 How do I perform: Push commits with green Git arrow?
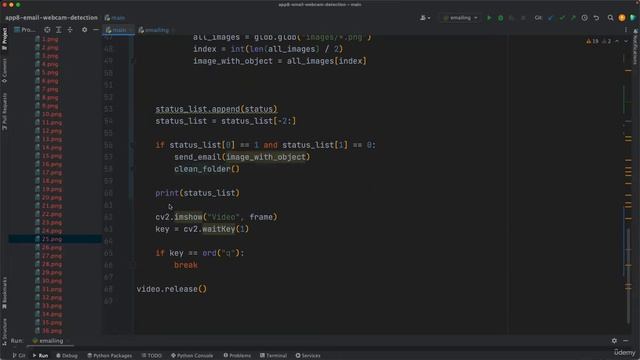click(x=573, y=18)
